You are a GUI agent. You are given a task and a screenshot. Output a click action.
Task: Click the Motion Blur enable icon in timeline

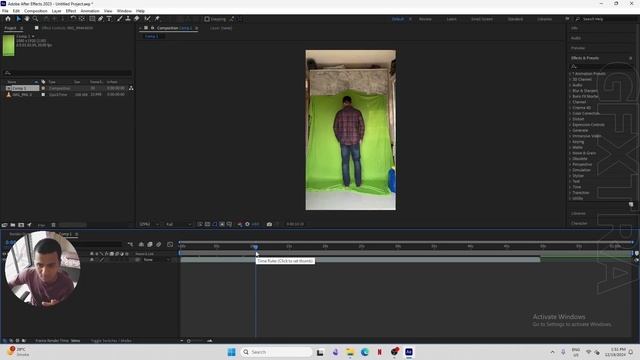pyautogui.click(x=159, y=244)
